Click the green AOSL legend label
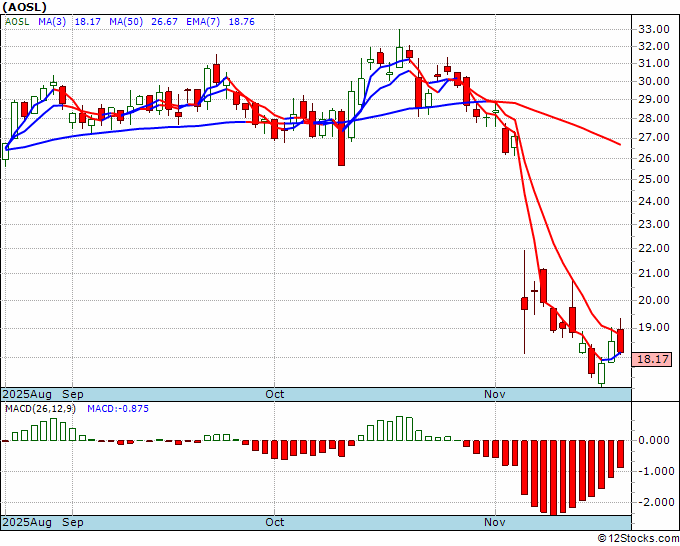 (x=17, y=22)
